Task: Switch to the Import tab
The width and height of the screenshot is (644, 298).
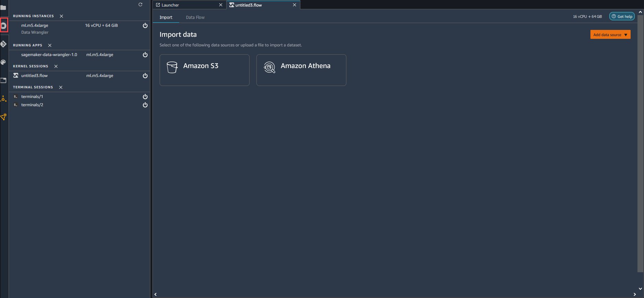Action: (x=166, y=17)
